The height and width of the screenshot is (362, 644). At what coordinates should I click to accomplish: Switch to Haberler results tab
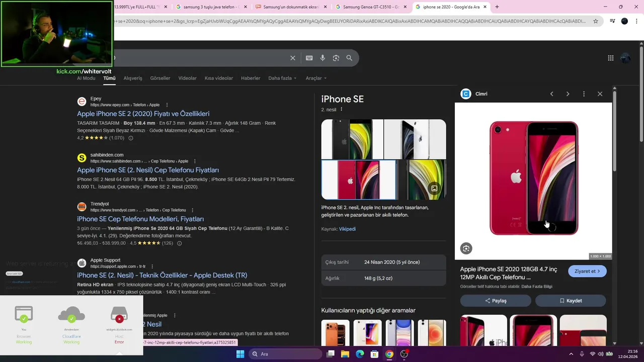[x=251, y=78]
